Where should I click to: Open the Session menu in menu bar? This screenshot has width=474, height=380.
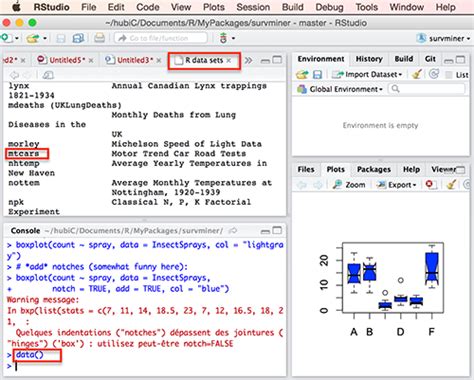pyautogui.click(x=253, y=7)
